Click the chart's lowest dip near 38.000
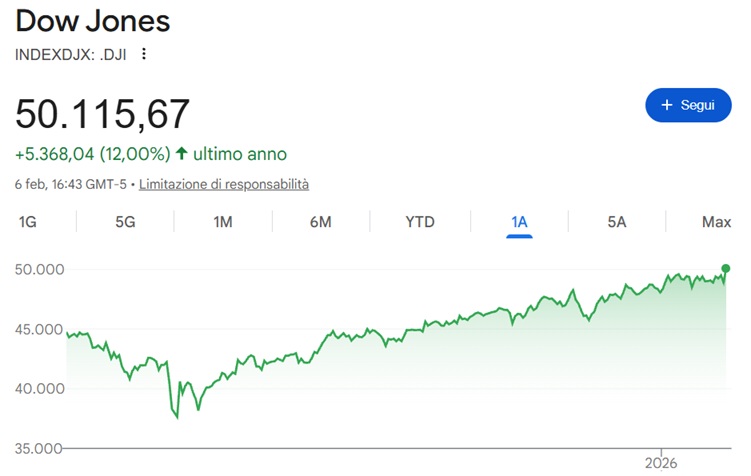This screenshot has width=751, height=476. pos(177,417)
